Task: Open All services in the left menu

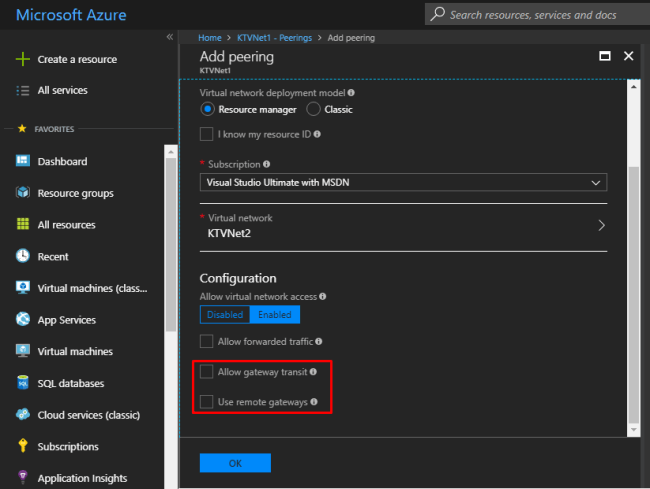Action: tap(62, 90)
